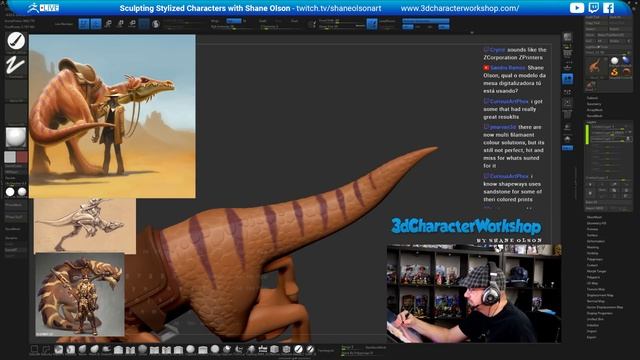
Task: Open the alpha slot on the left shelf
Action: click(16, 90)
